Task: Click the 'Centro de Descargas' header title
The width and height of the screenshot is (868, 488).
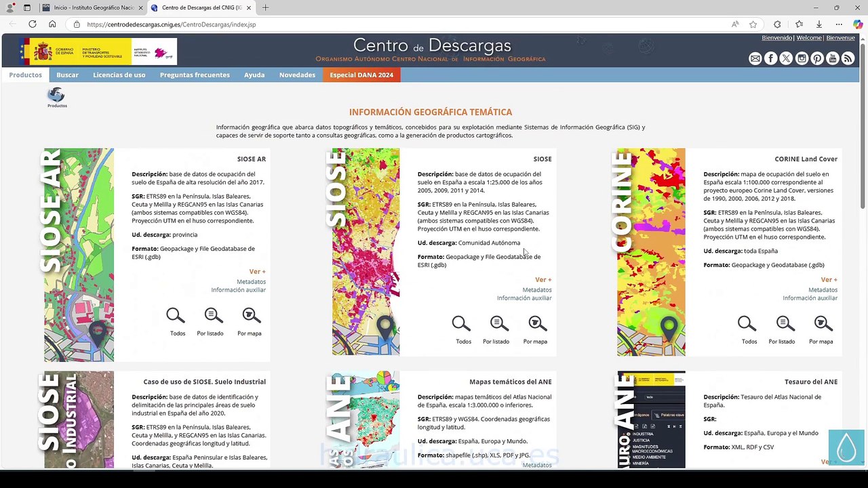Action: point(432,46)
